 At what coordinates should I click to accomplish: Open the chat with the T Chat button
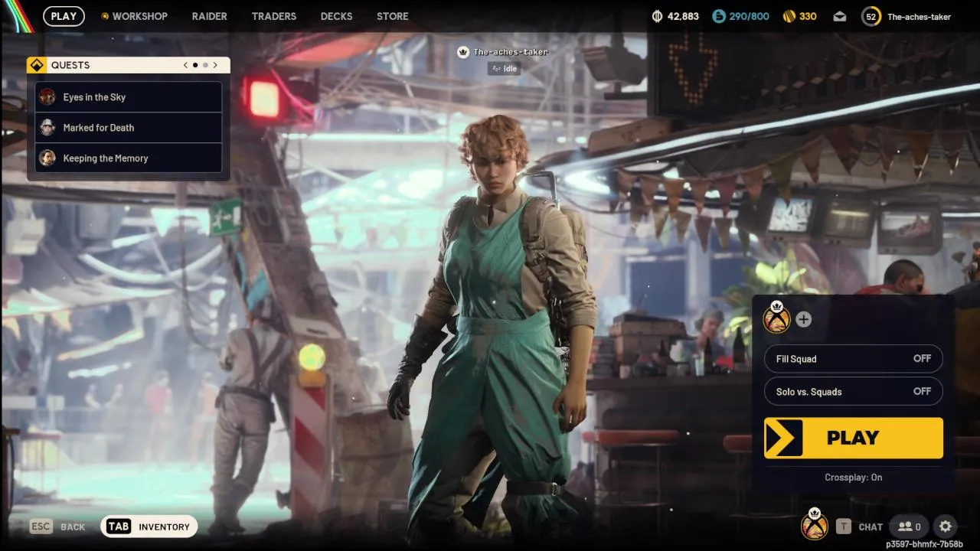coord(859,527)
